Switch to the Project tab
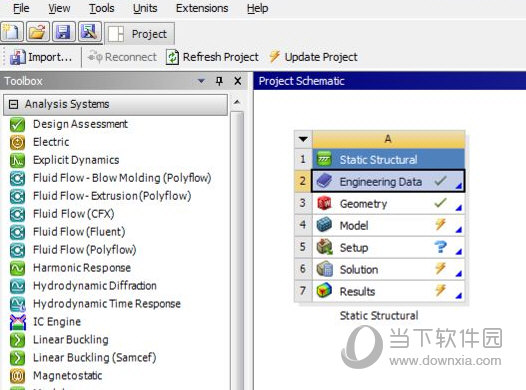The height and width of the screenshot is (390, 526). click(x=139, y=34)
